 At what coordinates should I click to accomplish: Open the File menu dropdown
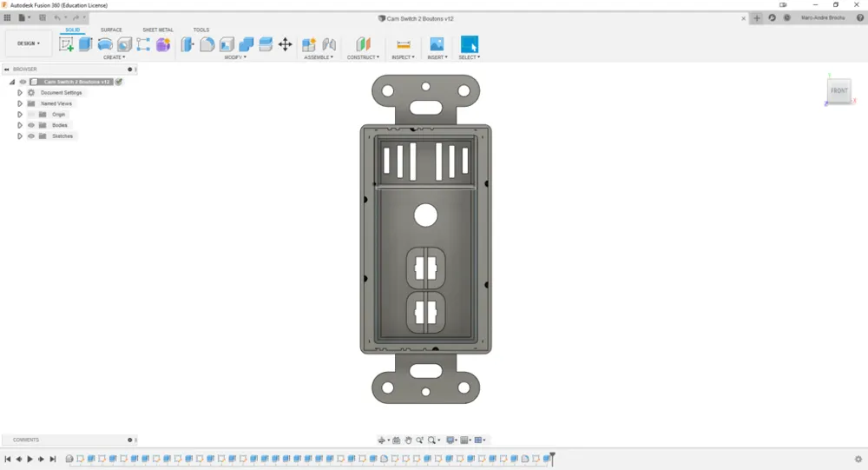click(24, 17)
